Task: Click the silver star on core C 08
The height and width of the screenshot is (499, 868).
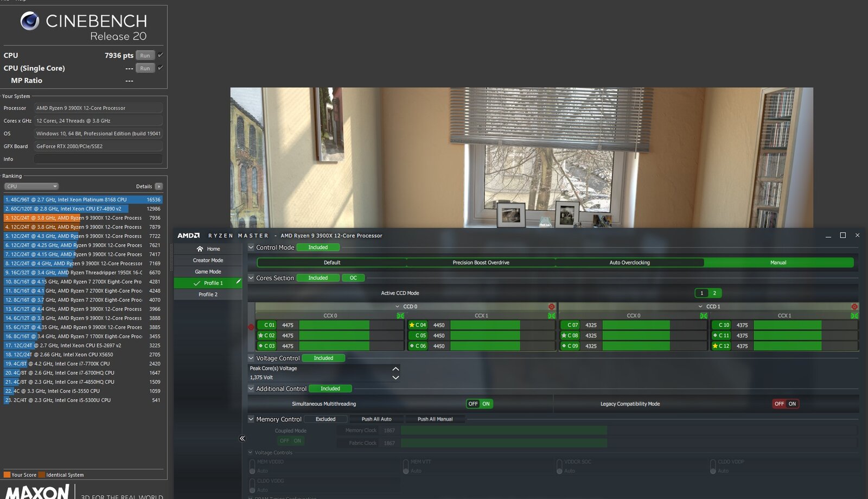Action: coord(564,335)
